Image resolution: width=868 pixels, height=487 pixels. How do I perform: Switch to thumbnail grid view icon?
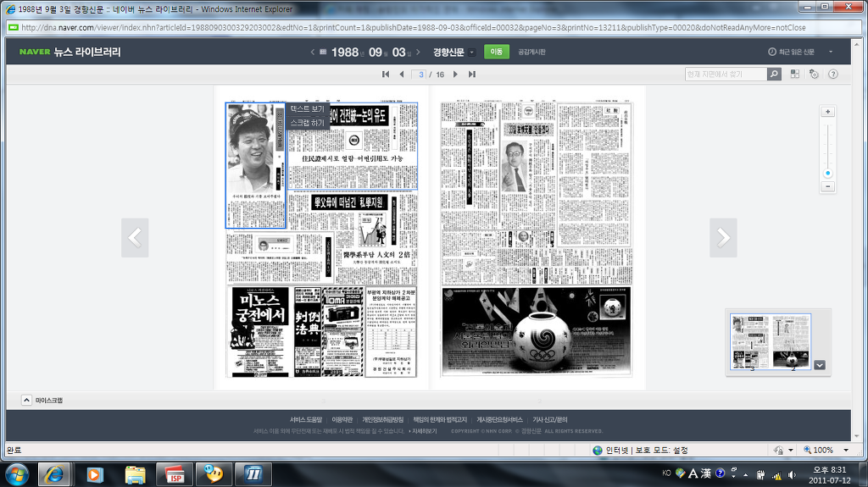(x=795, y=74)
